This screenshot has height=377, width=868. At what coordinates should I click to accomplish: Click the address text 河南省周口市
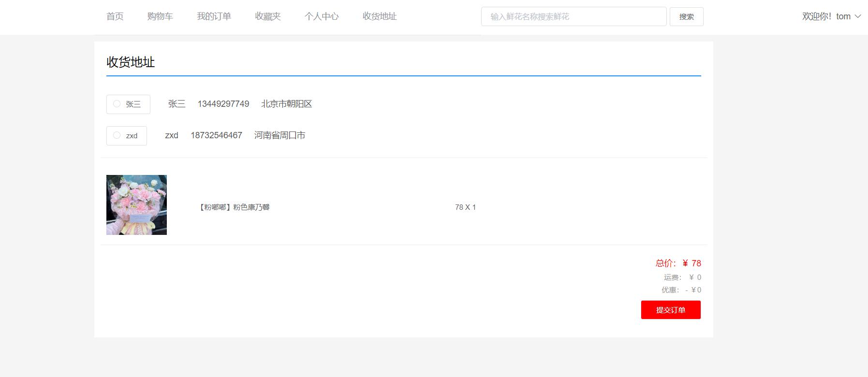(280, 135)
